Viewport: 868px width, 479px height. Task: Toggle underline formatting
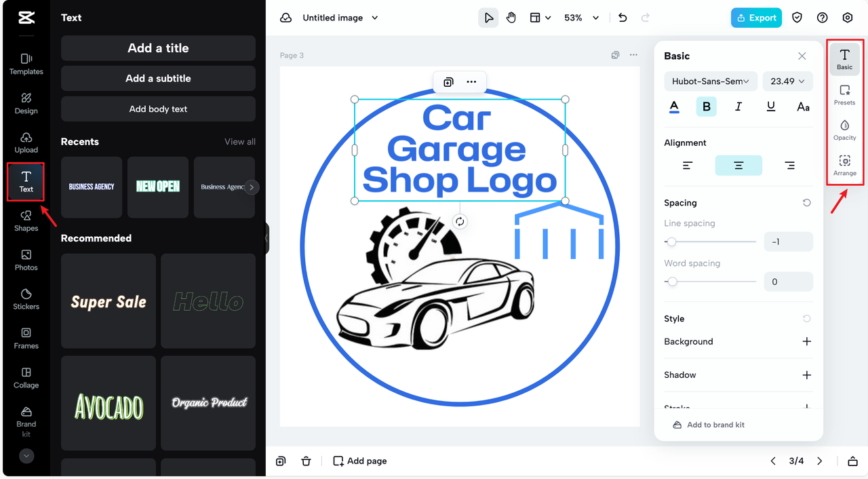pos(771,107)
